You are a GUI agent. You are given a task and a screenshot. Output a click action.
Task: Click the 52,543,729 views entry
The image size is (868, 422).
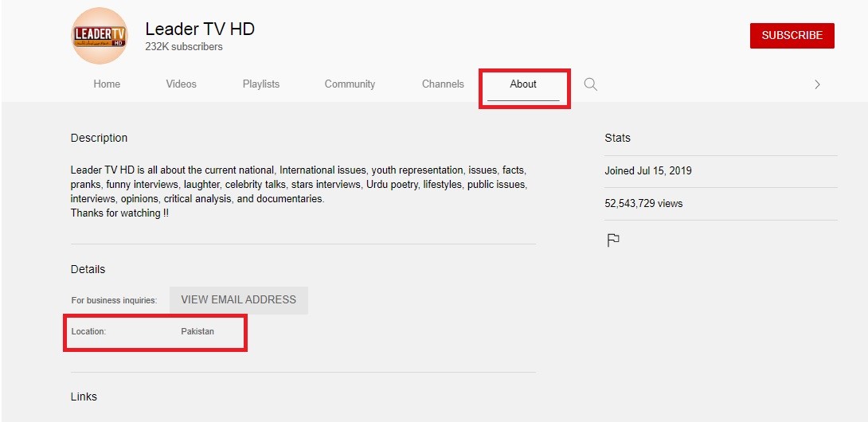click(x=643, y=204)
